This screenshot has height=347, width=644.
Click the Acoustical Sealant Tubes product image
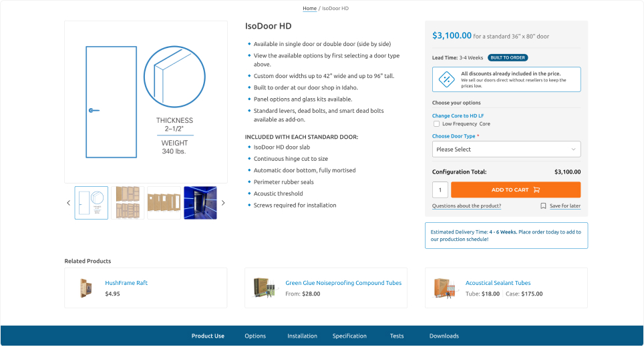click(x=444, y=288)
